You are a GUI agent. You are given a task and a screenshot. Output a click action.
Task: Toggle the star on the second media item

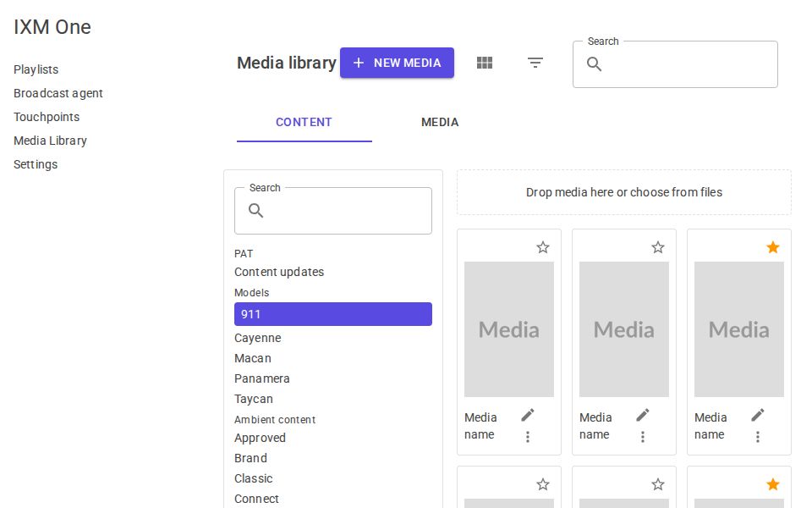[657, 247]
